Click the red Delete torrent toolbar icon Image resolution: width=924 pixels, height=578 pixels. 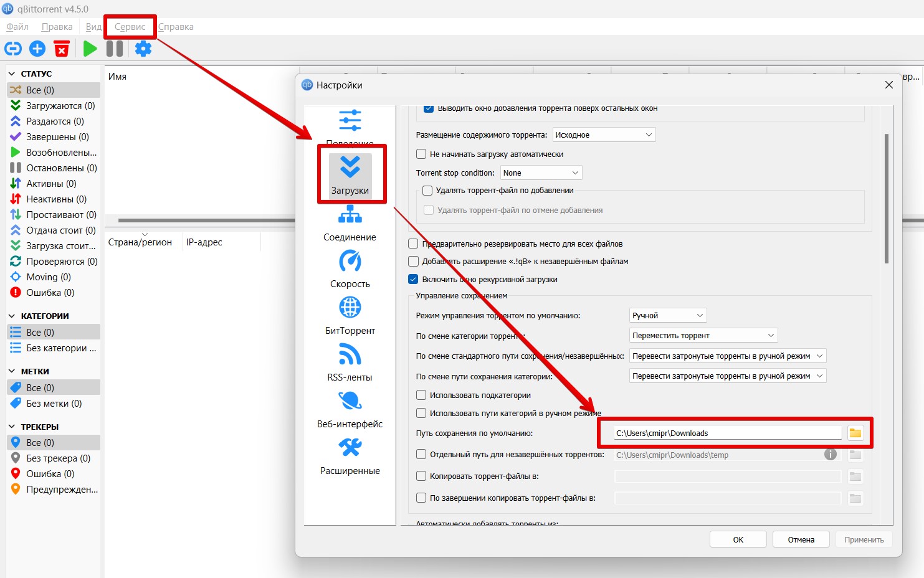point(62,49)
